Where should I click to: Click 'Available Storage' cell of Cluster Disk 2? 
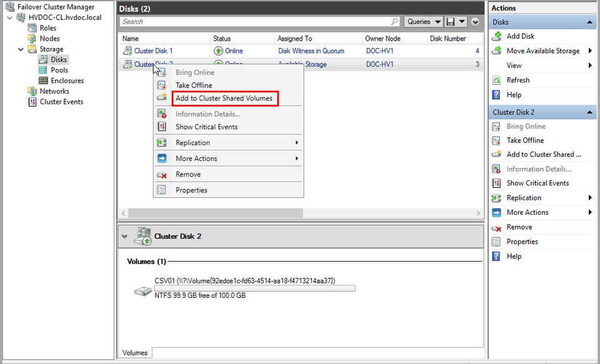pyautogui.click(x=302, y=64)
